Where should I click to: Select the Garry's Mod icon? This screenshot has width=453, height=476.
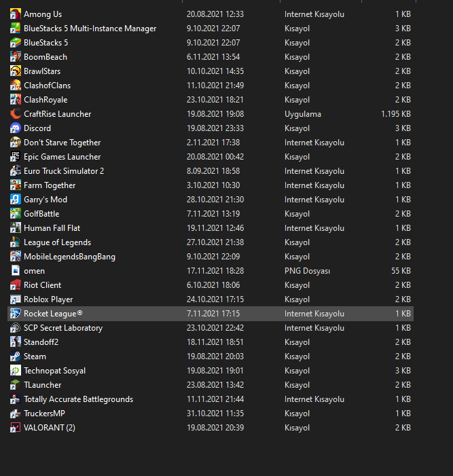[16, 200]
